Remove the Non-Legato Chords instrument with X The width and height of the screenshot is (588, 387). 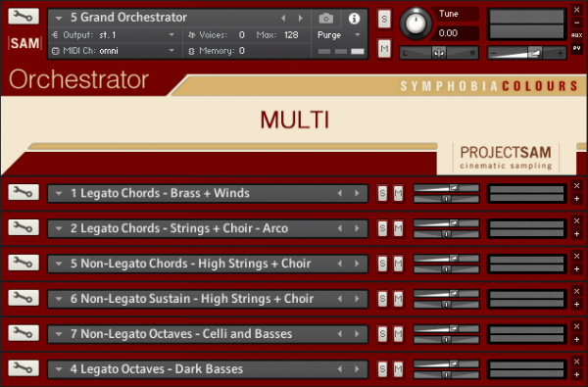577,256
